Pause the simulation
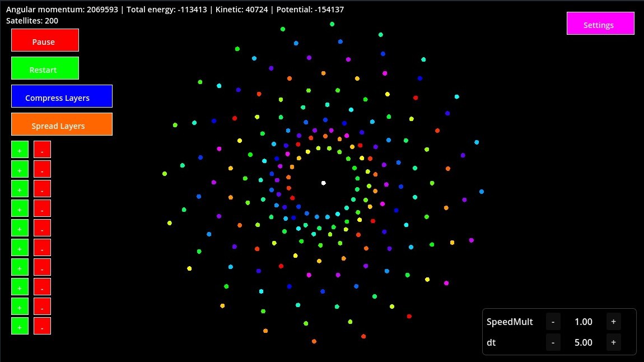Image resolution: width=644 pixels, height=362 pixels. click(x=45, y=40)
